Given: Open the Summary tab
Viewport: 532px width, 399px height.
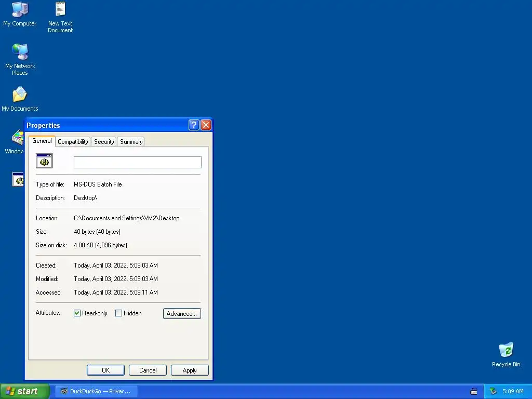Looking at the screenshot, I should pyautogui.click(x=131, y=142).
